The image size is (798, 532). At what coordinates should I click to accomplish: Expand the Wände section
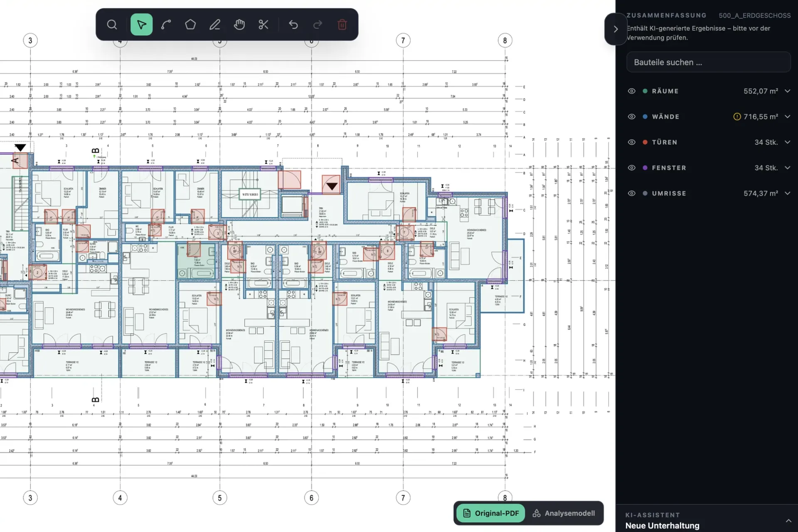(787, 117)
